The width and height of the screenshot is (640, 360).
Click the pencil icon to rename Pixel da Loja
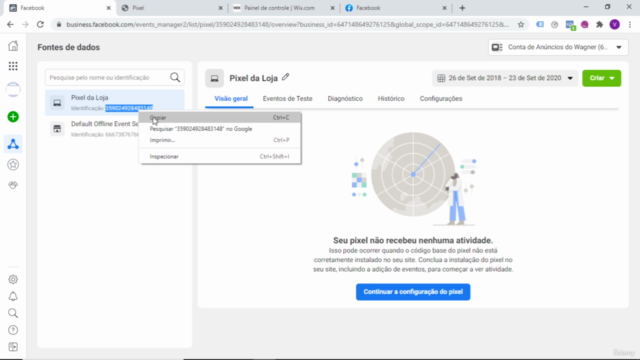285,77
